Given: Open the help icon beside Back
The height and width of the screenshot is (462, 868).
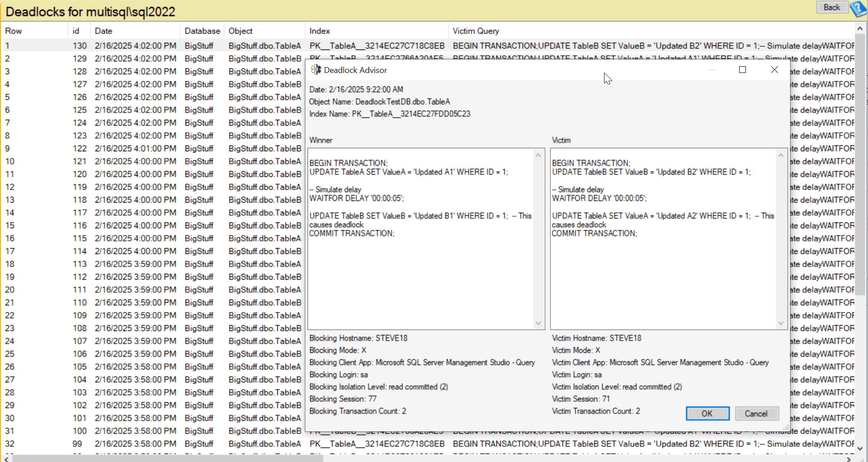Looking at the screenshot, I should [x=858, y=8].
